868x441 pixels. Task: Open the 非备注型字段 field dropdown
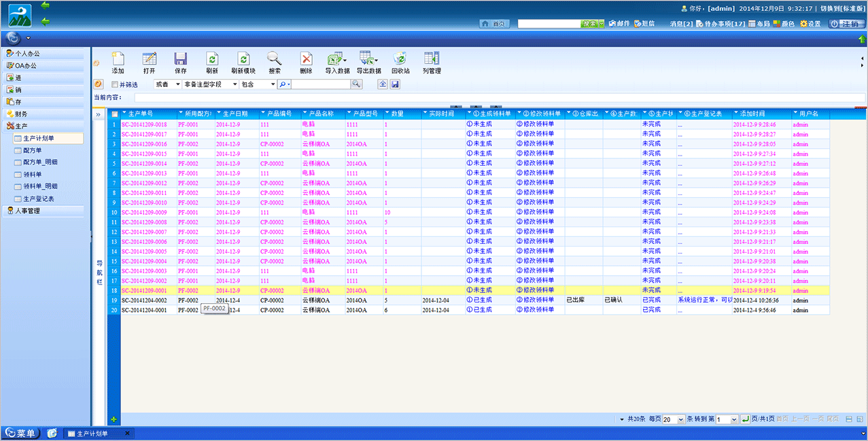[x=211, y=84]
